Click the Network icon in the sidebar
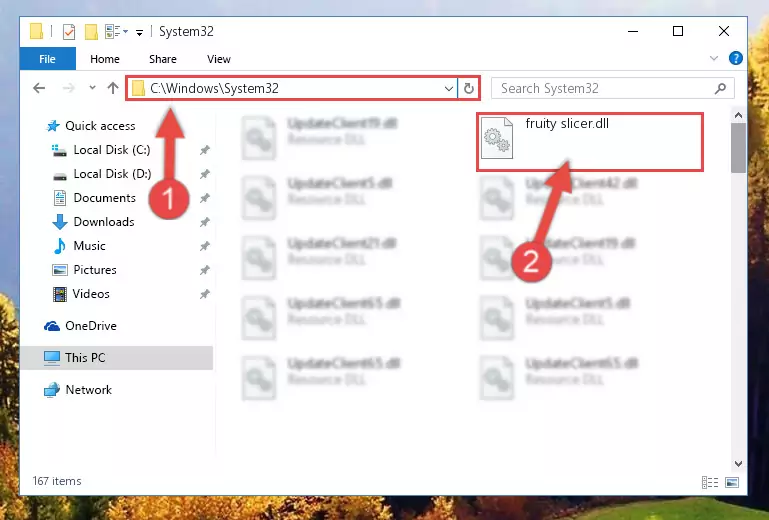Viewport: 769px width, 520px height. pos(52,390)
